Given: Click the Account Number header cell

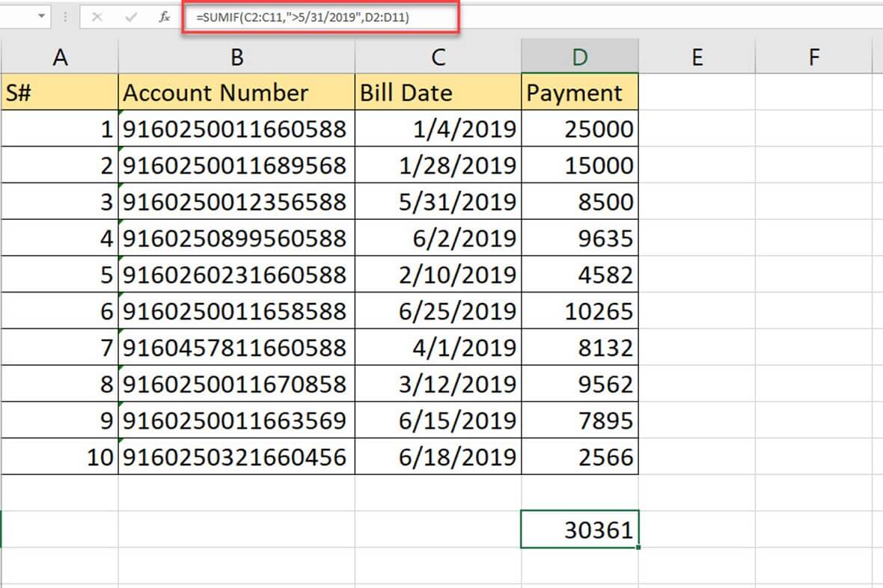Looking at the screenshot, I should coord(236,93).
